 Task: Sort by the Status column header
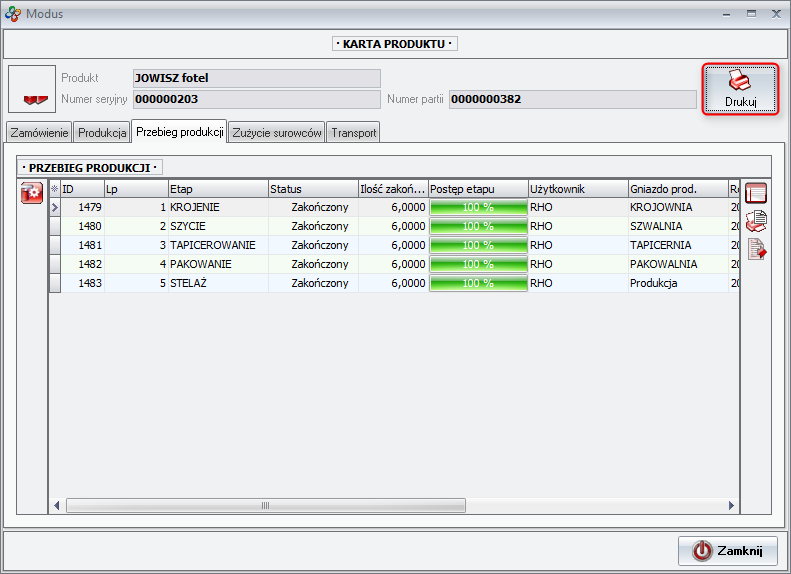click(x=311, y=188)
